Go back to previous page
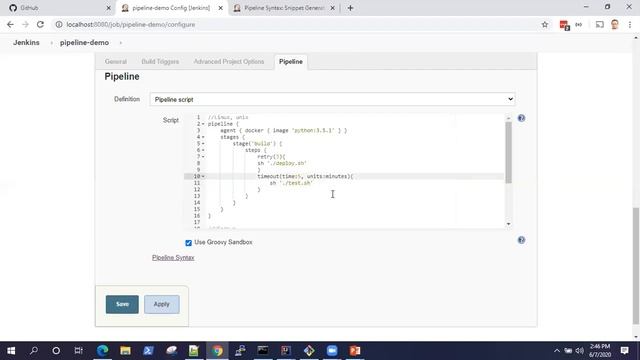The width and height of the screenshot is (640, 360). [10, 24]
